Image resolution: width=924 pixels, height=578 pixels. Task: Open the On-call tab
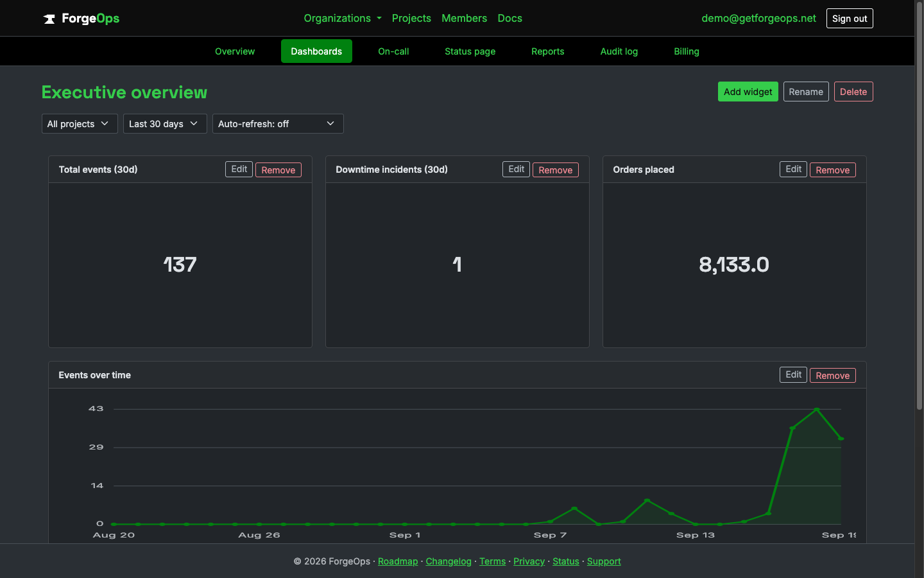(393, 51)
